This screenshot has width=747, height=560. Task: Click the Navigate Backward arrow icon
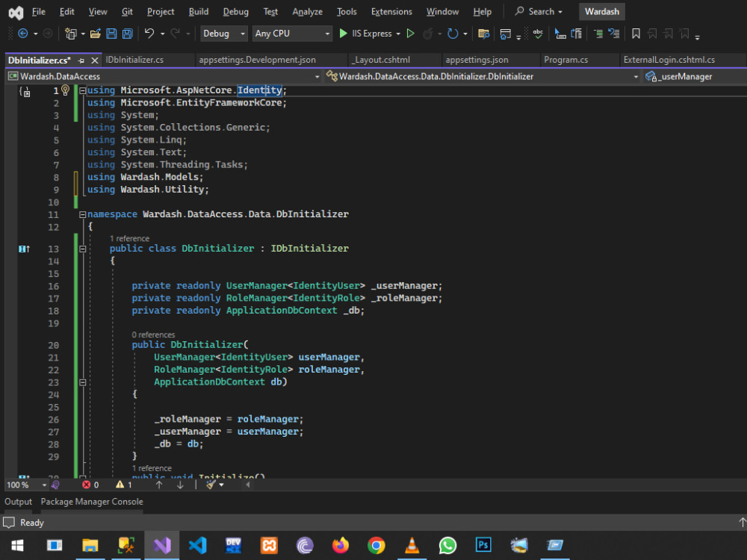click(x=22, y=34)
